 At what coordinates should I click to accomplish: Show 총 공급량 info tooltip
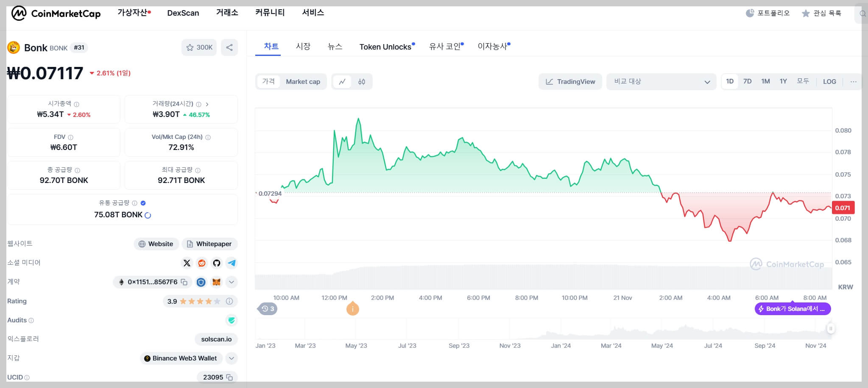pos(77,170)
